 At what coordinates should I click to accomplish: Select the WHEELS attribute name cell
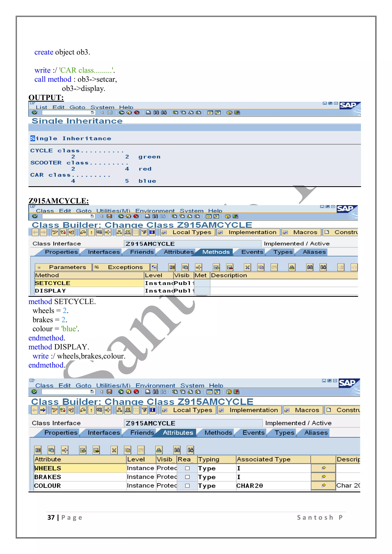pos(80,469)
